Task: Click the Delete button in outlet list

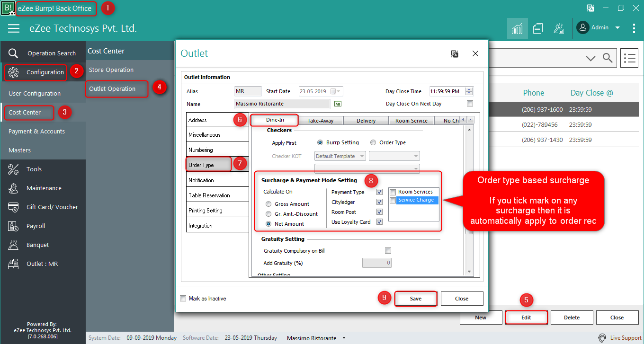Action: (572, 318)
